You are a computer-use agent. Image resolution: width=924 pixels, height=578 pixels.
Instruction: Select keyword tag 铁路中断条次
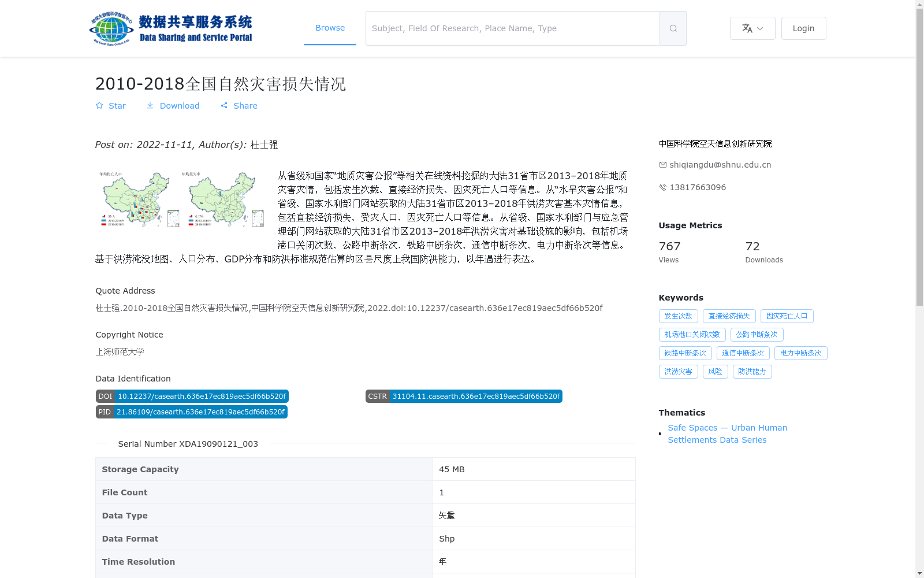(685, 353)
